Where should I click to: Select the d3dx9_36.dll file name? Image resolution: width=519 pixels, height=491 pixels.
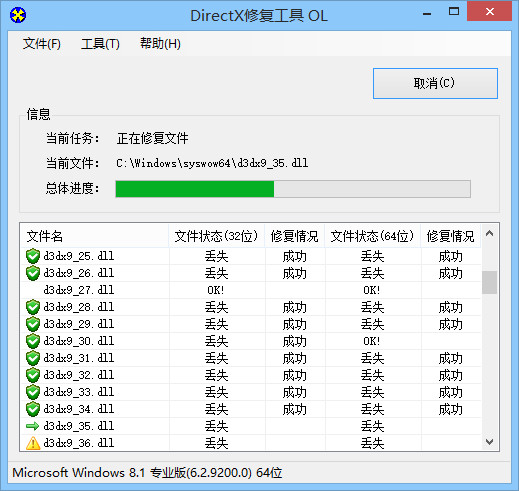(79, 443)
